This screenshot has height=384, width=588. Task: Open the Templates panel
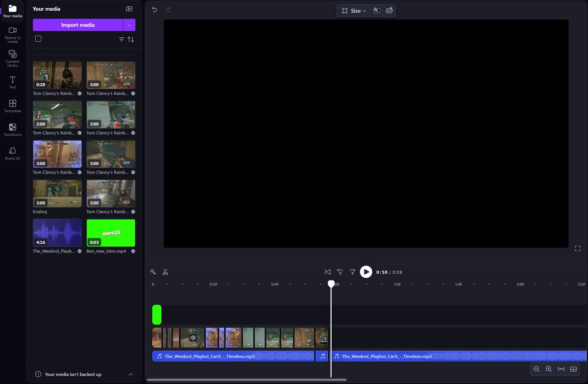coord(12,105)
